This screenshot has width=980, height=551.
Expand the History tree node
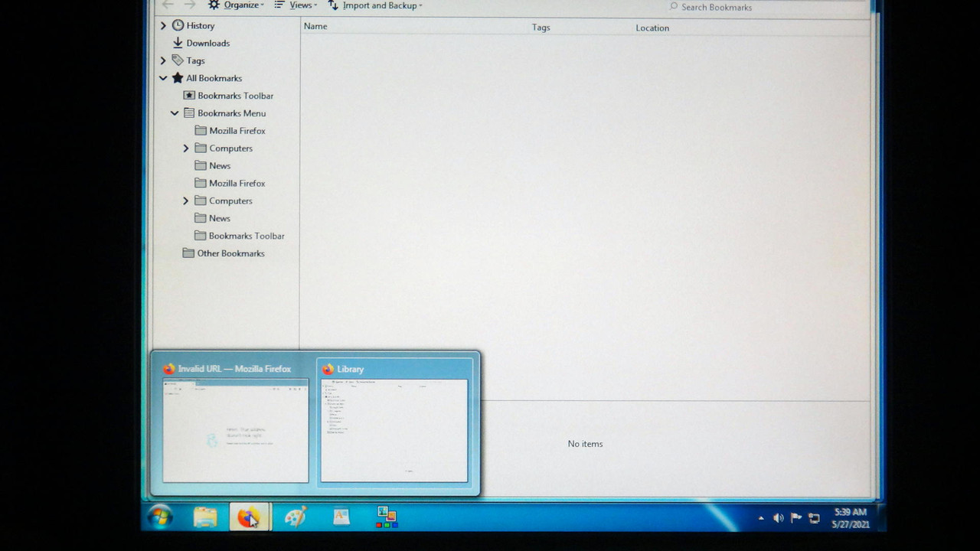pyautogui.click(x=163, y=25)
